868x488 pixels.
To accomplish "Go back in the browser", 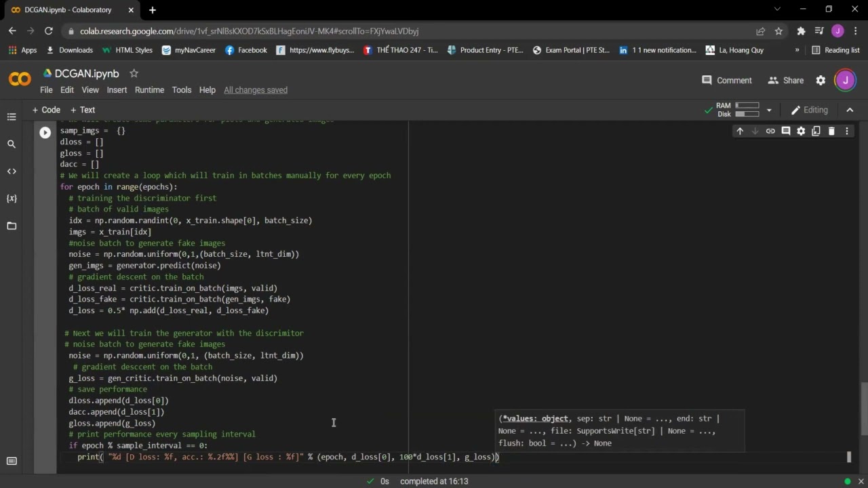I will [x=12, y=31].
